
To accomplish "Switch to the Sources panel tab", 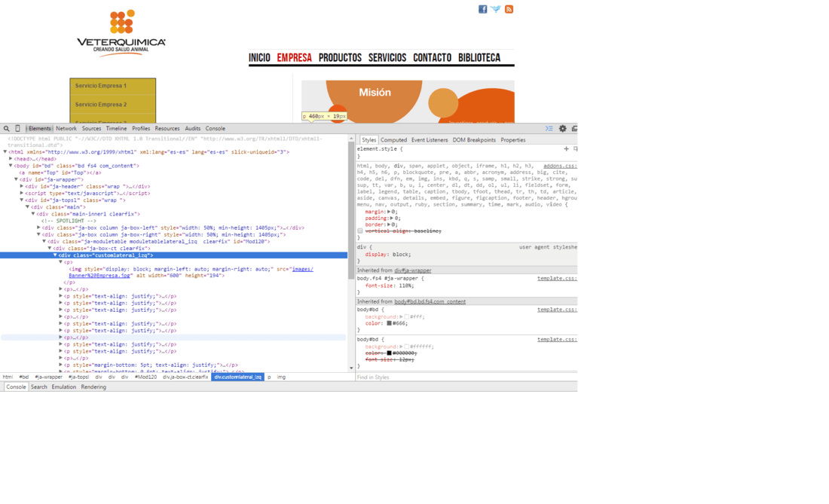I will [91, 128].
